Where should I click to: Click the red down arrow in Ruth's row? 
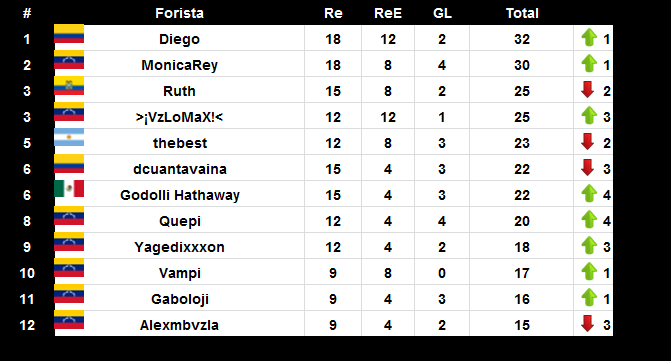(x=588, y=89)
